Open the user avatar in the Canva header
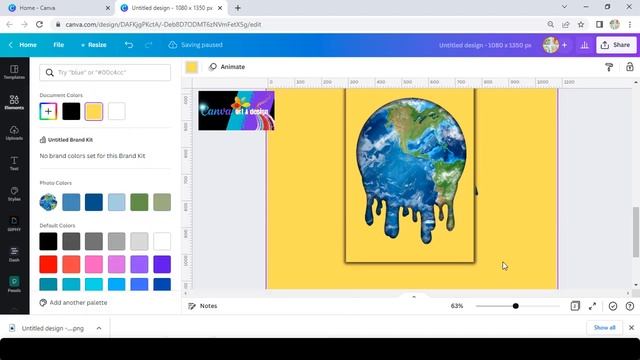640x360 pixels. point(551,45)
